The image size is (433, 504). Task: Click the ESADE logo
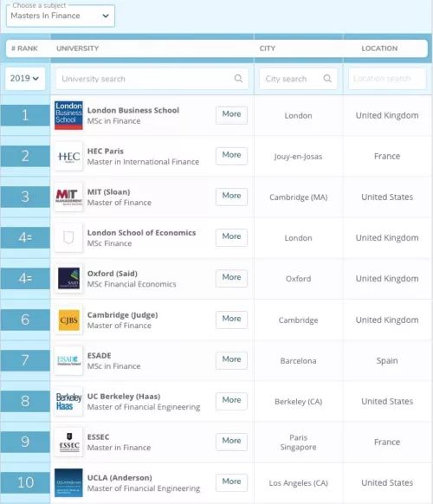click(x=68, y=360)
